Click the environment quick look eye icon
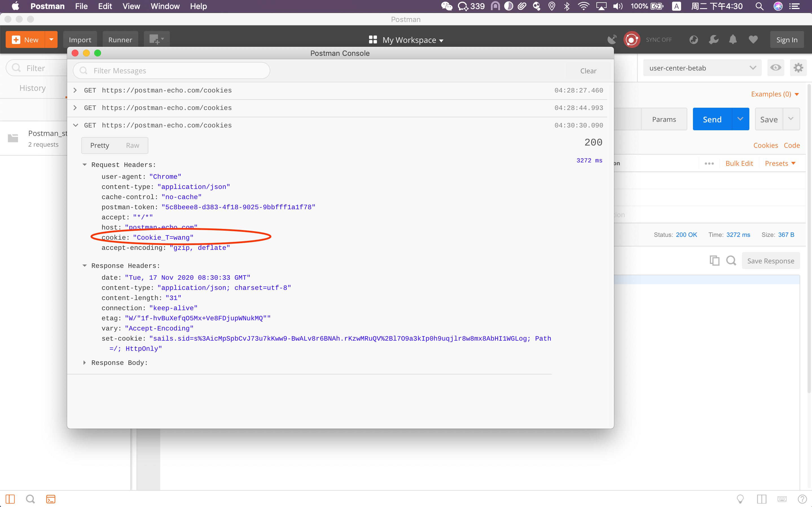Viewport: 812px width, 507px height. point(775,68)
